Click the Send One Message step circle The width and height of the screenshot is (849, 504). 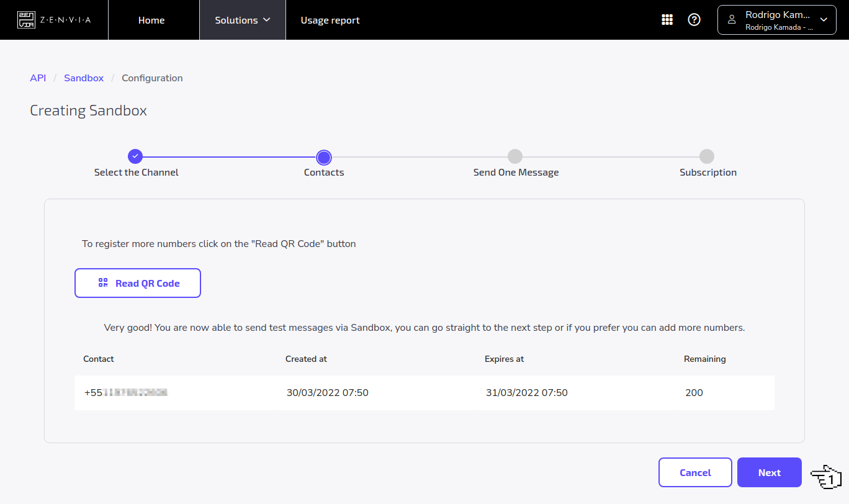click(515, 157)
